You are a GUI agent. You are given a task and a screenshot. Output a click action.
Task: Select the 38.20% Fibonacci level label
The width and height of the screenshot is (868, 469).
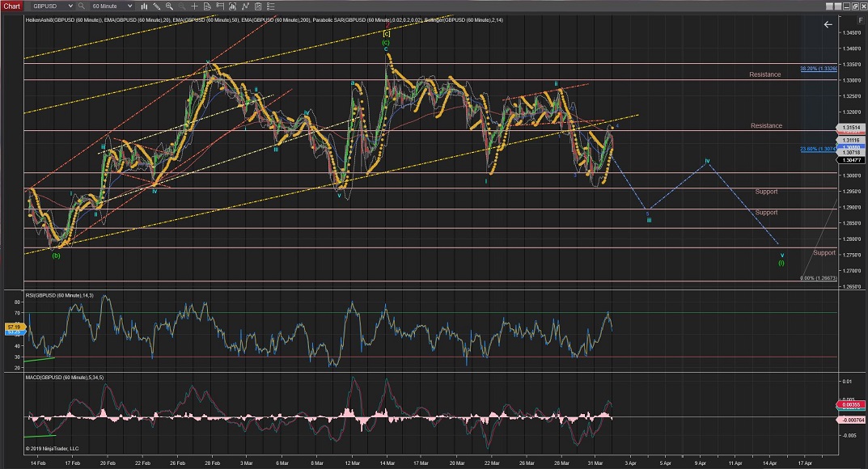coord(818,69)
